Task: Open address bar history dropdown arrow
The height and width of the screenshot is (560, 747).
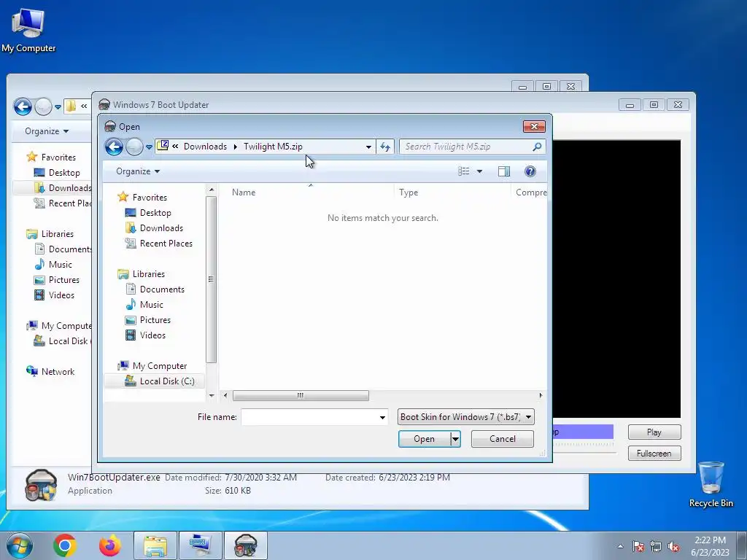Action: (368, 147)
